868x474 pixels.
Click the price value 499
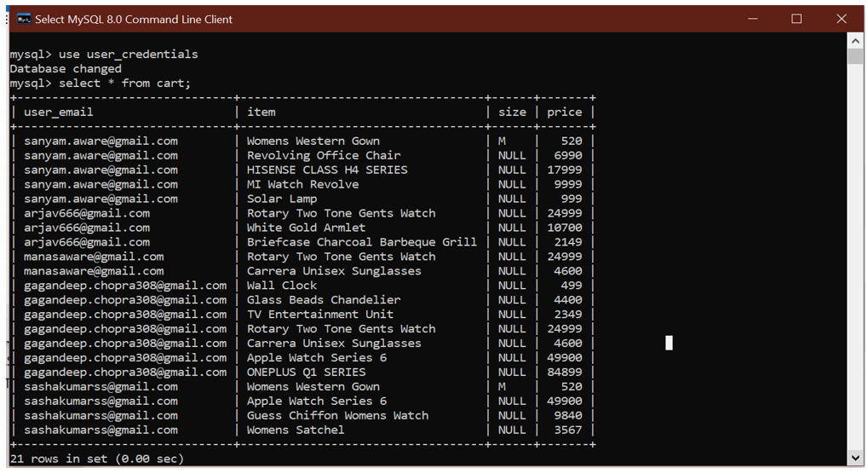tap(572, 286)
